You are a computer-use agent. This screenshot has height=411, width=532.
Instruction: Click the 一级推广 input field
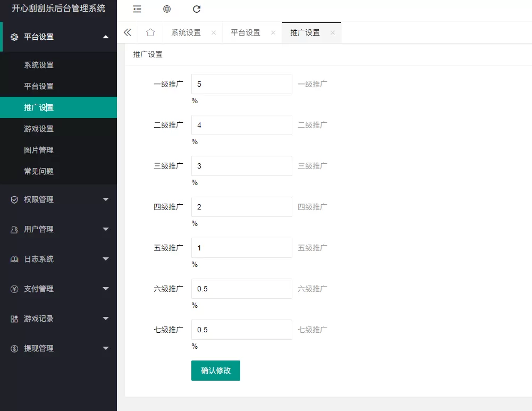point(241,83)
